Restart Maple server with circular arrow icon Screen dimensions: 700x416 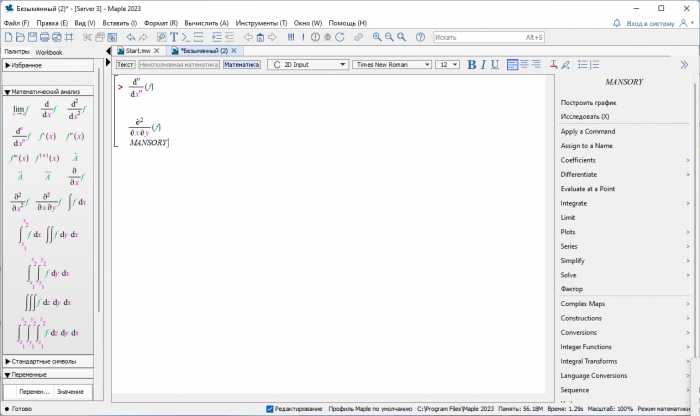[x=340, y=37]
